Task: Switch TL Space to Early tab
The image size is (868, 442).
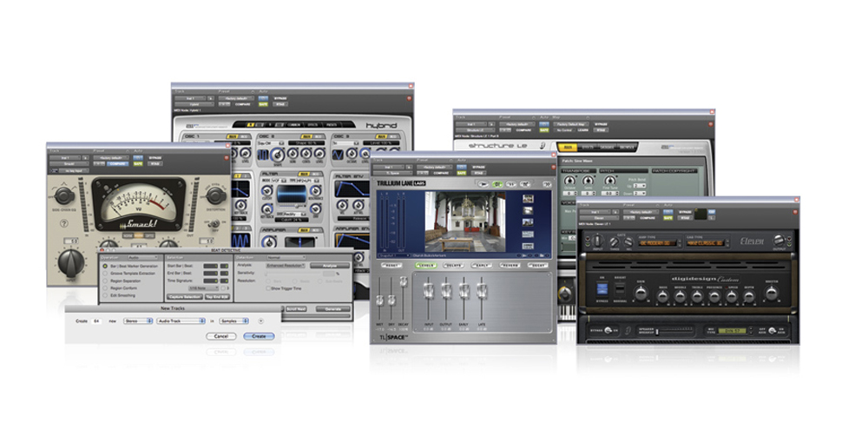Action: click(481, 266)
